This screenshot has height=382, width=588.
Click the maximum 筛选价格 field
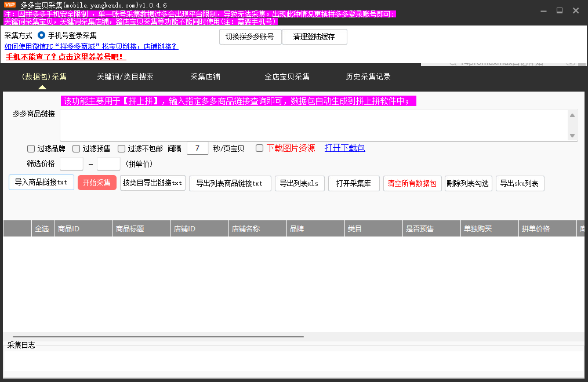[x=109, y=164]
